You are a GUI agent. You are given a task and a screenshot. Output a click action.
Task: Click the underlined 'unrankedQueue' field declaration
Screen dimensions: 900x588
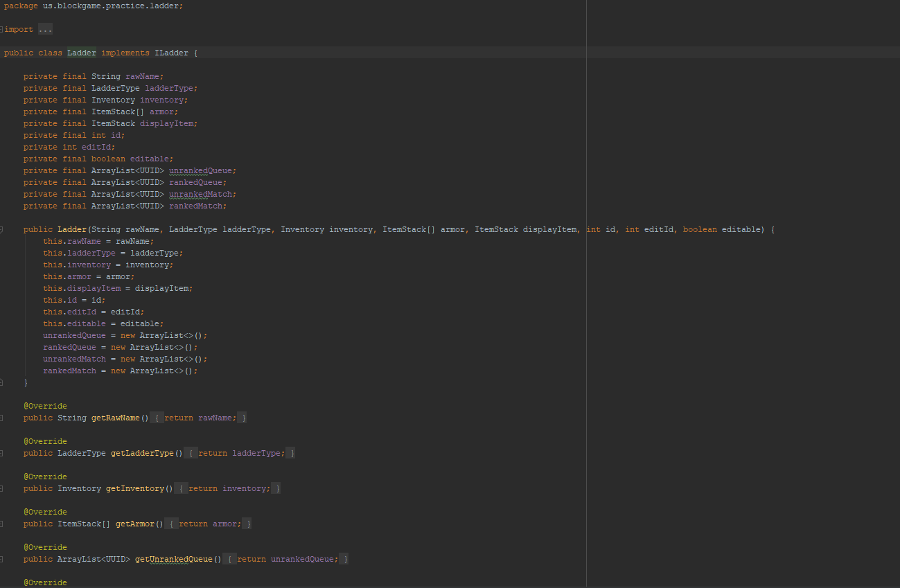pos(200,170)
